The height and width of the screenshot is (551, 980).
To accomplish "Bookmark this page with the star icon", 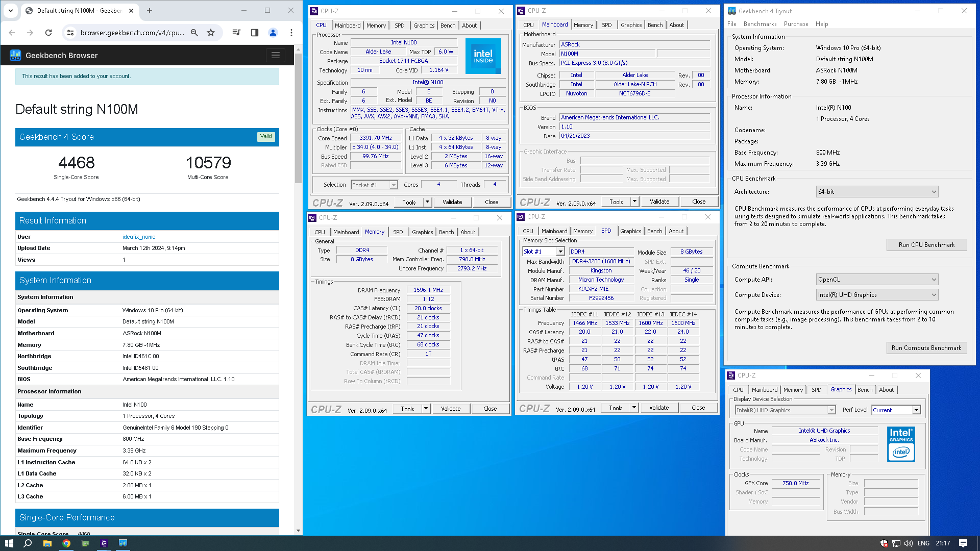I will [x=211, y=33].
